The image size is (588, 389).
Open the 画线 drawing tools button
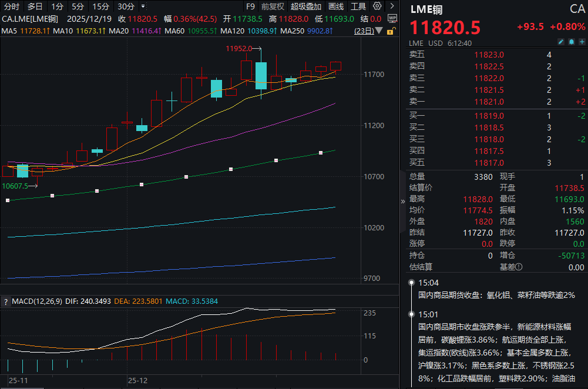click(x=335, y=6)
